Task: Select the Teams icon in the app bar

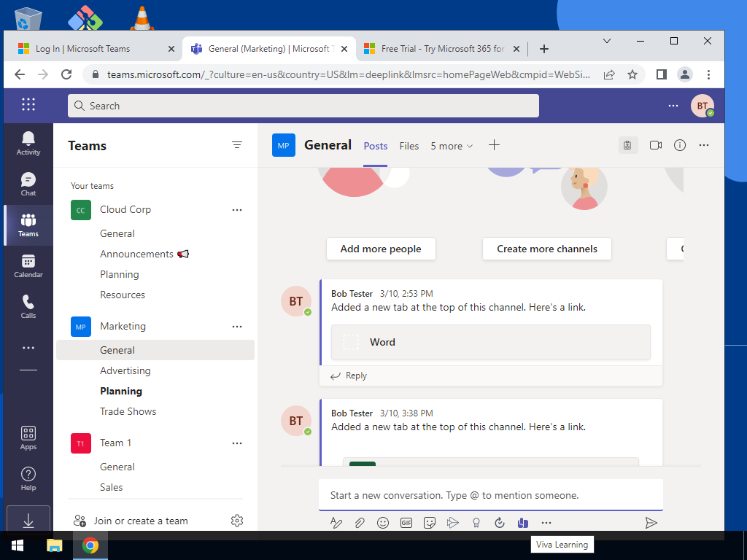Action: (28, 225)
